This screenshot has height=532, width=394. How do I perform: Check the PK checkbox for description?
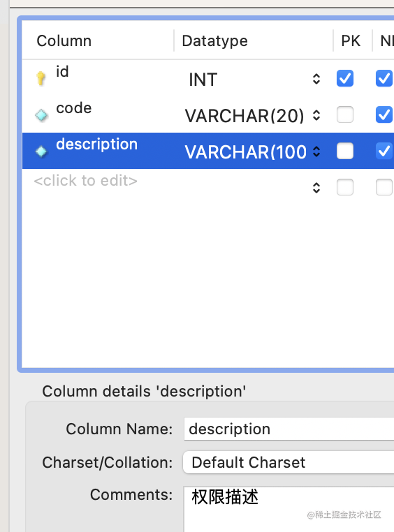[345, 151]
